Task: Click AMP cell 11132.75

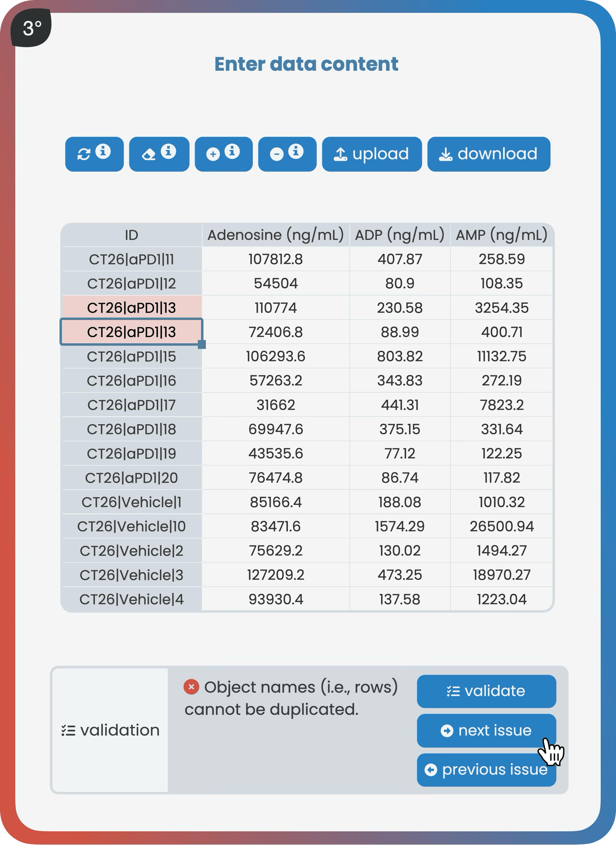Action: coord(502,357)
